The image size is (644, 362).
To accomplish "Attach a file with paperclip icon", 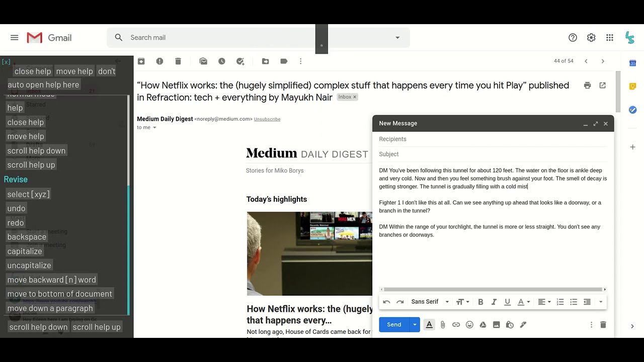I will pos(443,325).
